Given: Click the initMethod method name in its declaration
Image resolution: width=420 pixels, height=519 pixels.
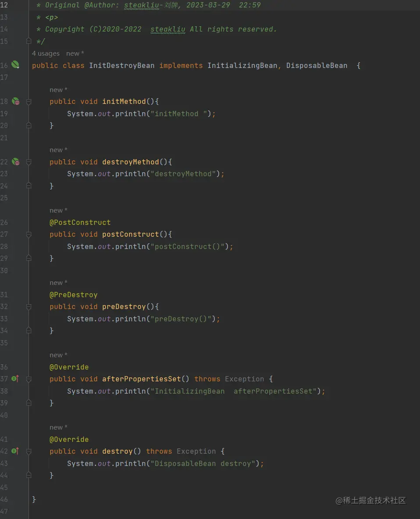Looking at the screenshot, I should (x=124, y=102).
